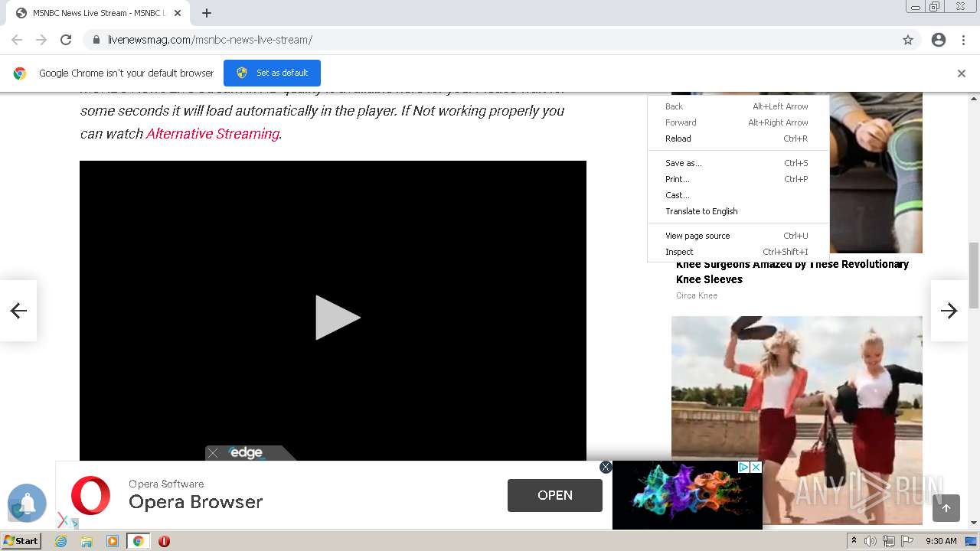Choose Reload from the context menu

click(737, 139)
